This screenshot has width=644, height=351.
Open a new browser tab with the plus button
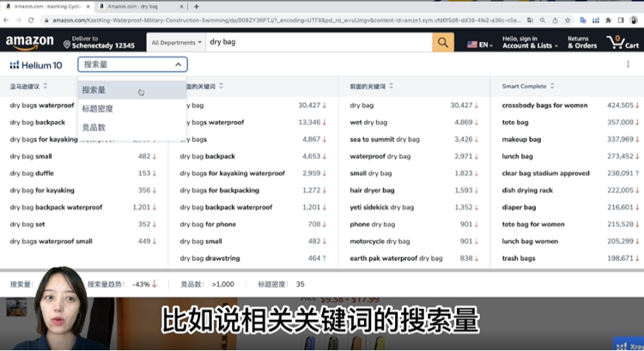[196, 6]
